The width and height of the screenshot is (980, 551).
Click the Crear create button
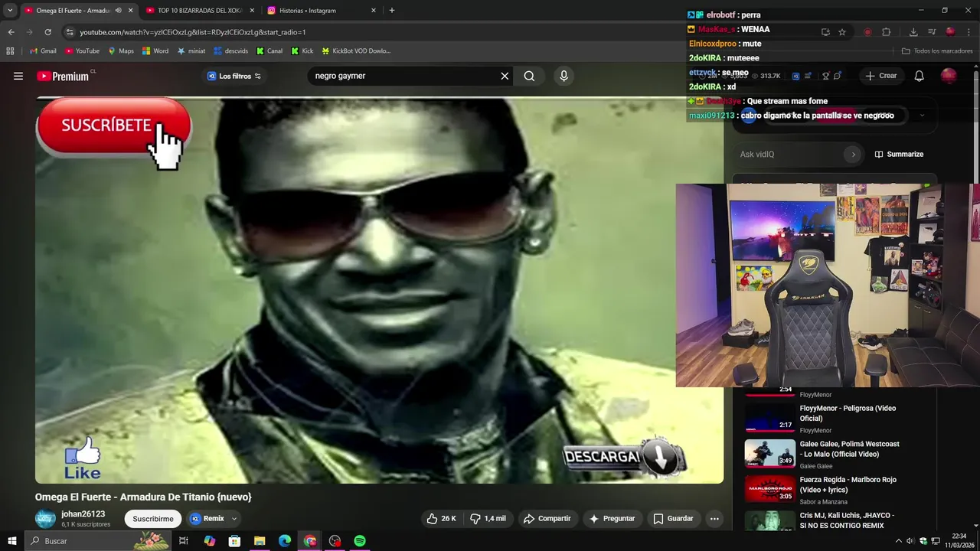(x=880, y=76)
